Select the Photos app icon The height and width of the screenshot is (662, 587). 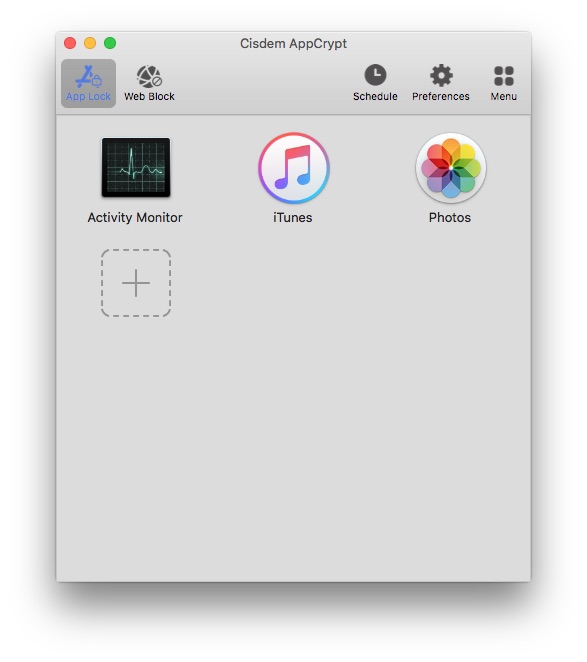click(451, 168)
